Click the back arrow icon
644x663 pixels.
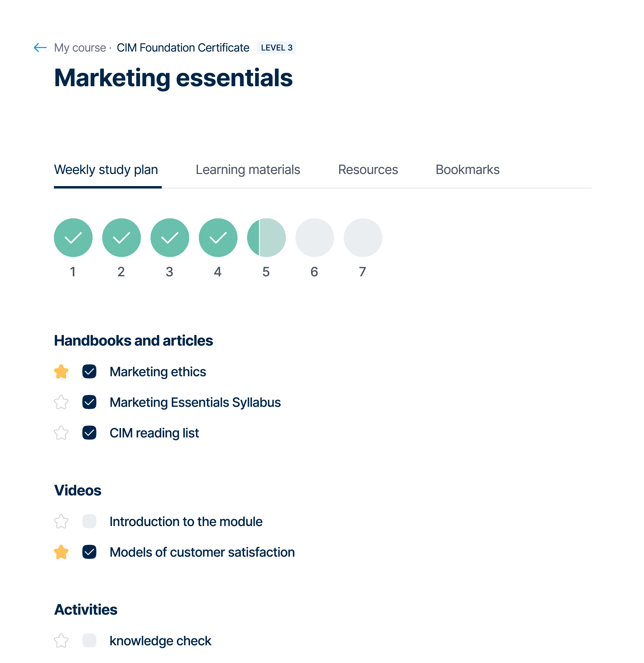(x=40, y=48)
